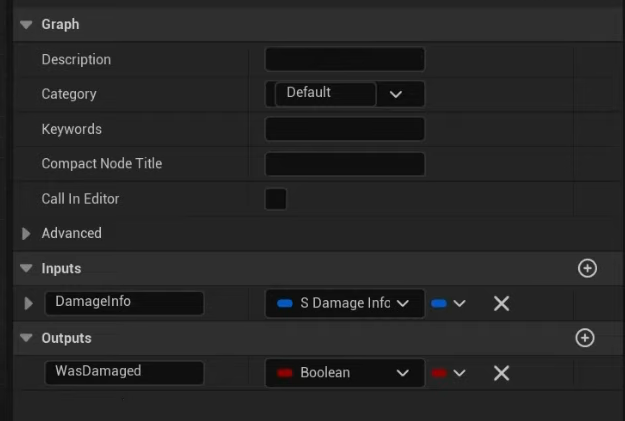Collapse the Graph section
The width and height of the screenshot is (625, 421).
tap(26, 24)
